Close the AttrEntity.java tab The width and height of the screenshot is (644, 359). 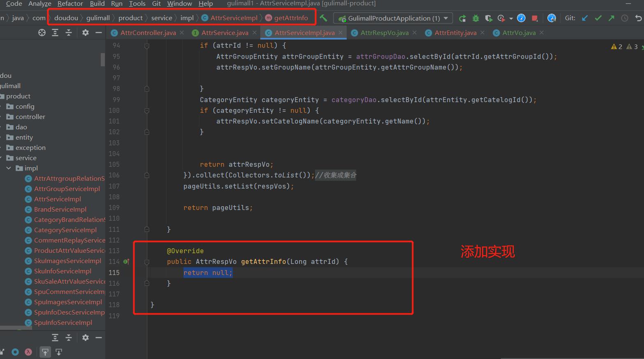pyautogui.click(x=482, y=33)
